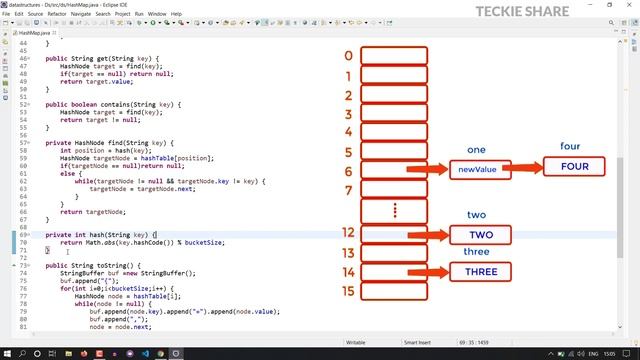
Task: Open the Run menu
Action: (139, 14)
